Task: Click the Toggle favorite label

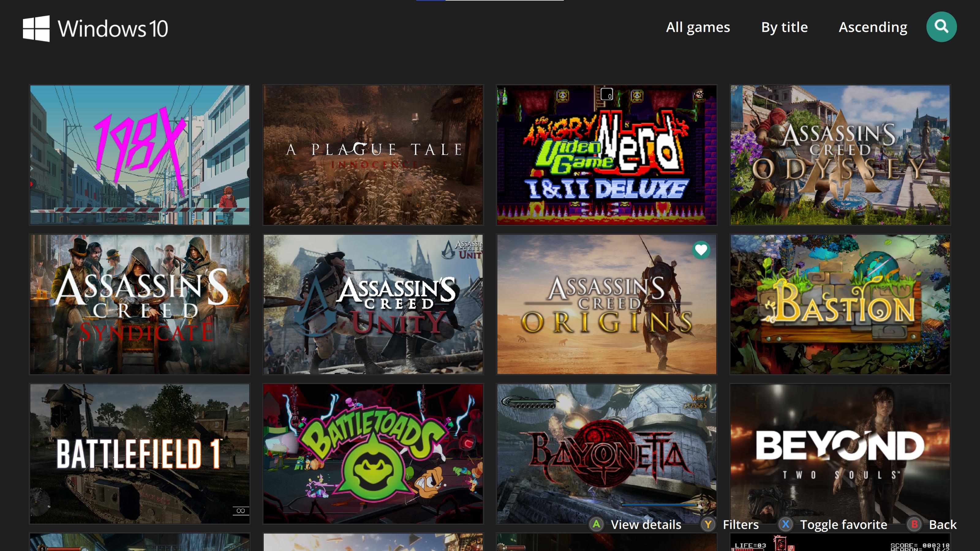Action: click(x=843, y=524)
